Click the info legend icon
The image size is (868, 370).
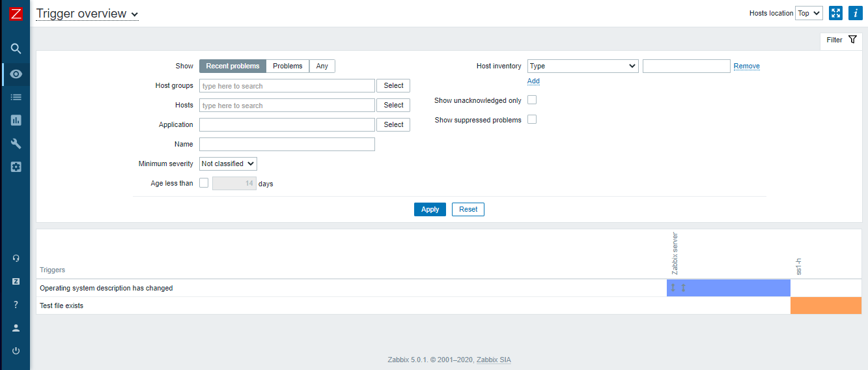point(856,13)
